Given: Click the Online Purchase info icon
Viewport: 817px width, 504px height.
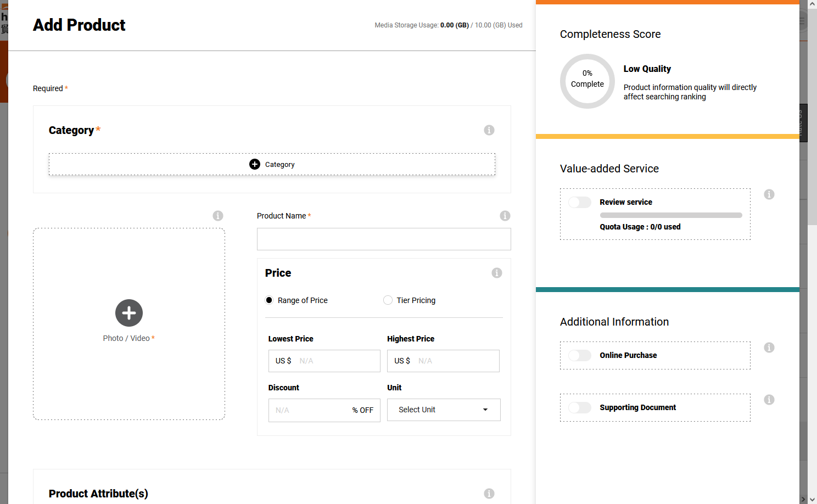Looking at the screenshot, I should click(769, 348).
